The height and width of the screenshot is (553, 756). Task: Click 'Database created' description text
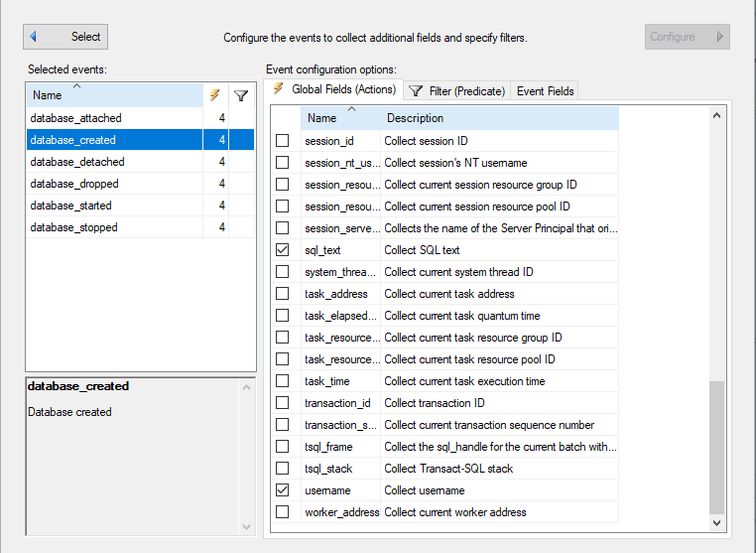click(x=69, y=412)
